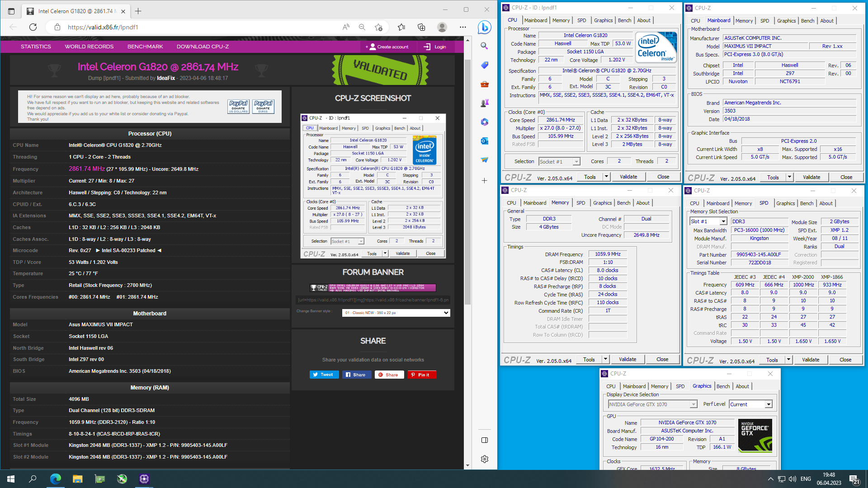Click Validate in the Memory CPU-Z window
Image resolution: width=868 pixels, height=488 pixels.
tap(627, 359)
